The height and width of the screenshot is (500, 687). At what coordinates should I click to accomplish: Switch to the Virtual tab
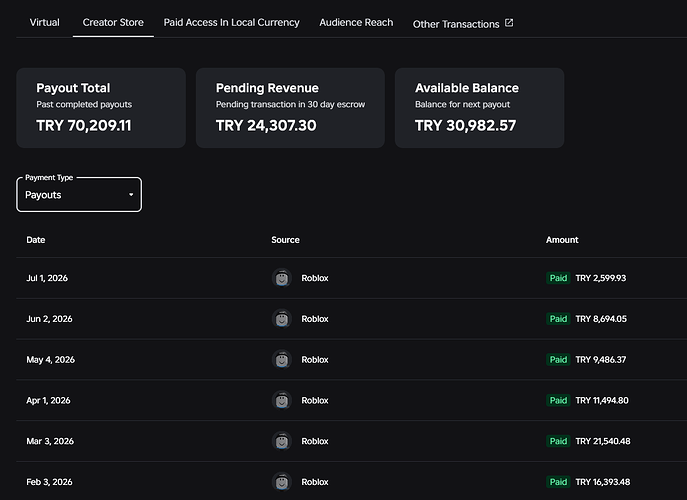tap(45, 22)
